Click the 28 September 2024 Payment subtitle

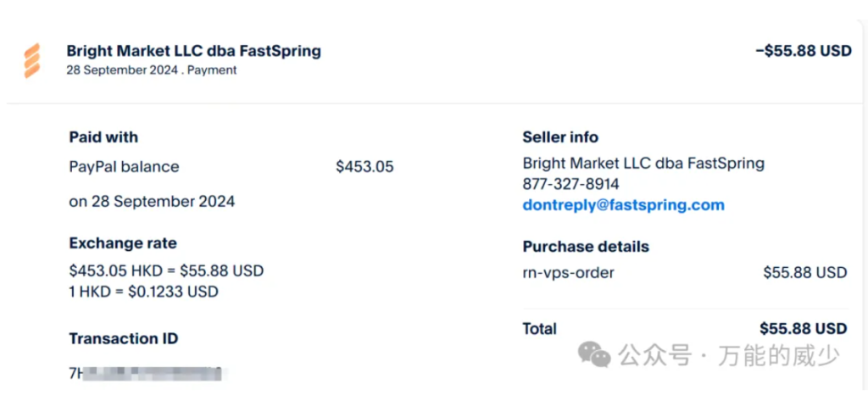pyautogui.click(x=152, y=70)
